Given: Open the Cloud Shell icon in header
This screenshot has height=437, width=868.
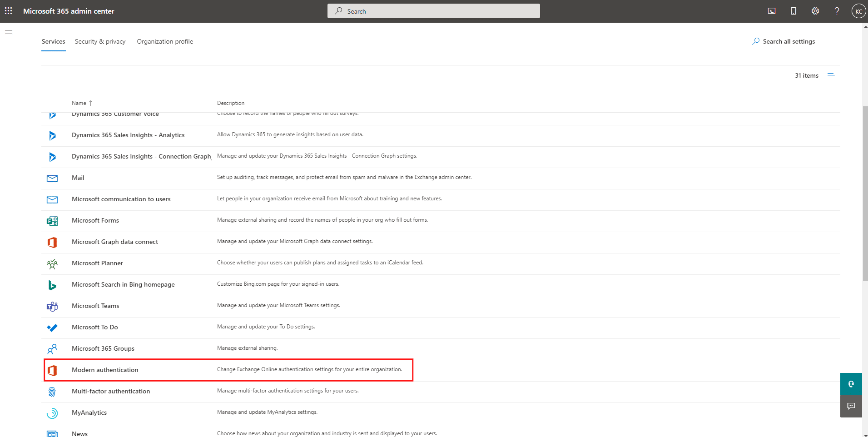Looking at the screenshot, I should tap(772, 11).
